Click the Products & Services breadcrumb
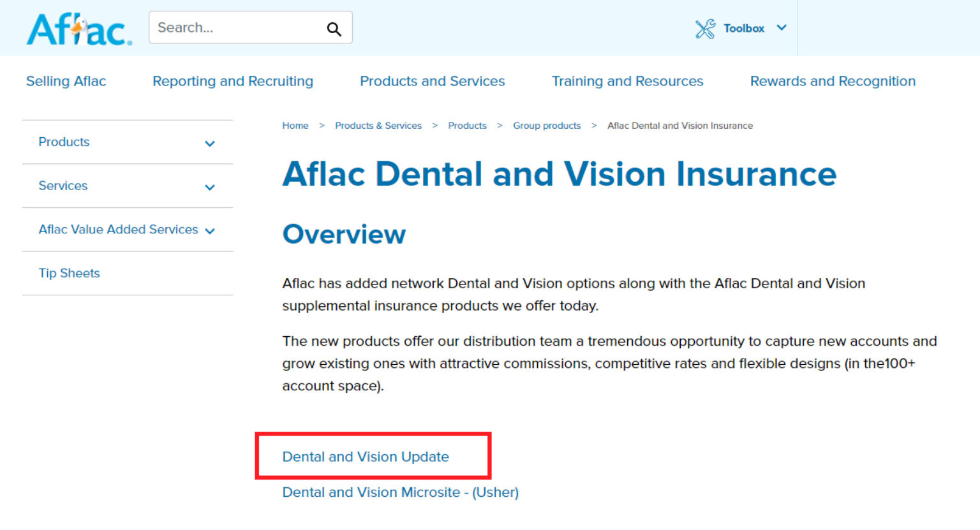980x530 pixels. (x=378, y=126)
